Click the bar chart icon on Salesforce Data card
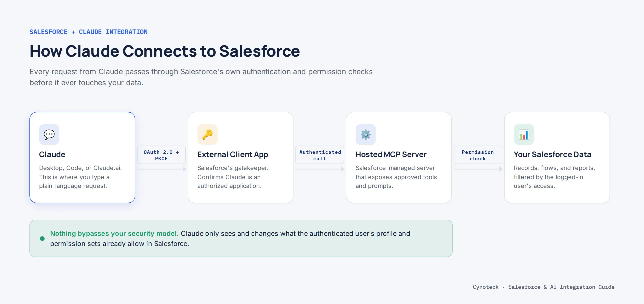Viewport: 644px width, 304px height. coord(524,134)
